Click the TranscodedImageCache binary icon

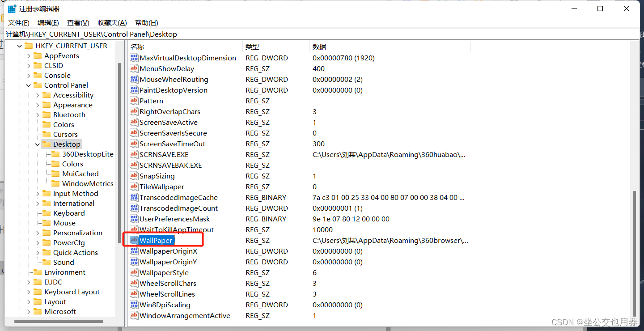click(134, 197)
